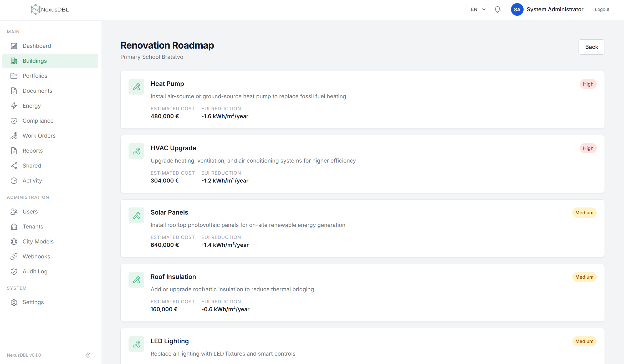
Task: Click the LED Lighting card icon
Action: 136,344
